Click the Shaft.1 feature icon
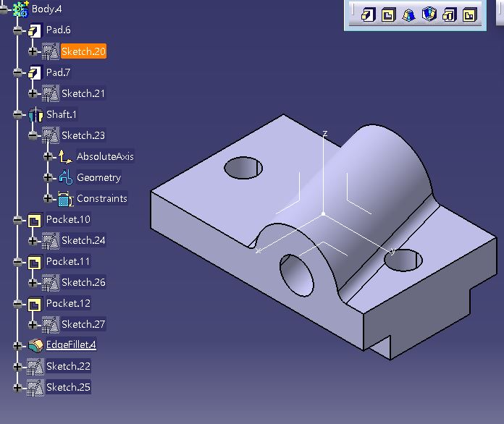The height and width of the screenshot is (424, 504). tap(35, 114)
